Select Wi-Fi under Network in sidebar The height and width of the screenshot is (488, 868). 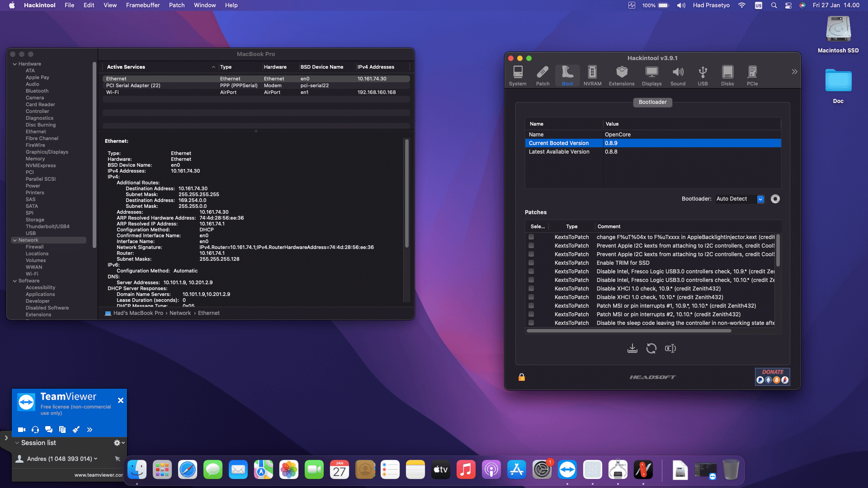(32, 274)
